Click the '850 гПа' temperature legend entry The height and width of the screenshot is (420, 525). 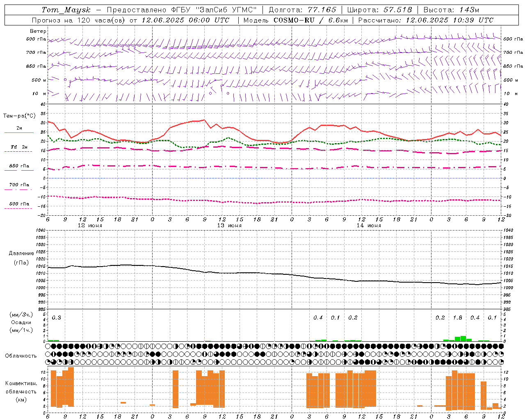[19, 166]
